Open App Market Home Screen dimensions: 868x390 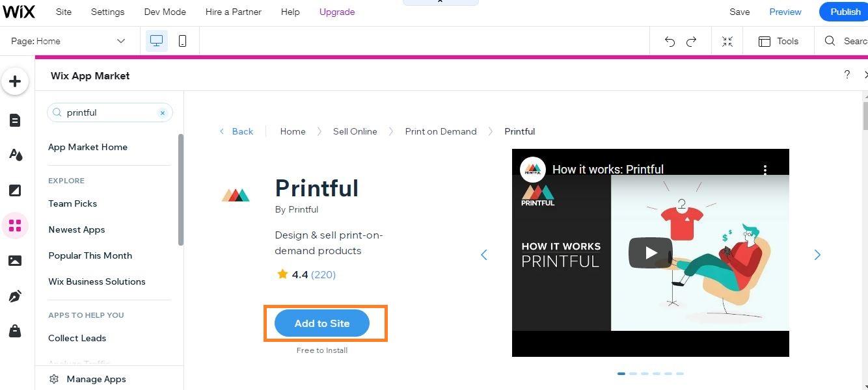88,147
